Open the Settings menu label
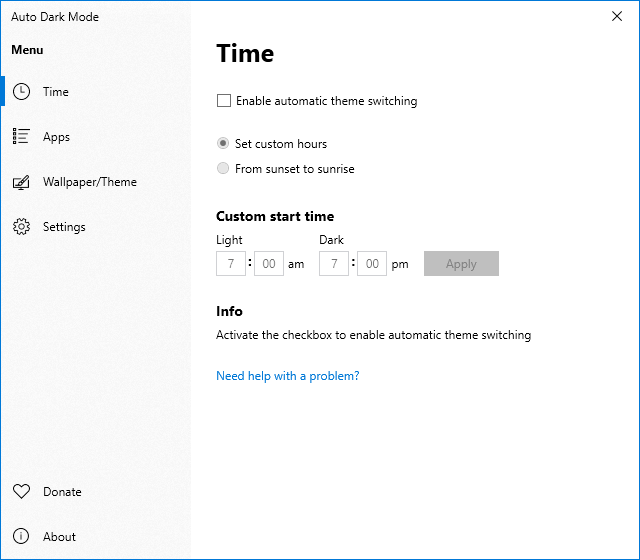 [x=64, y=227]
